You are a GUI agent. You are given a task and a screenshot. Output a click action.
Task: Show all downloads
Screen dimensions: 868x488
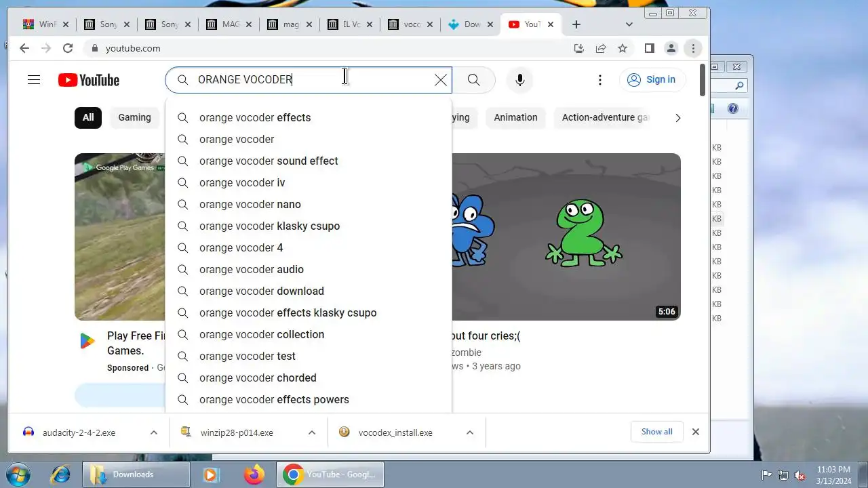coord(656,432)
